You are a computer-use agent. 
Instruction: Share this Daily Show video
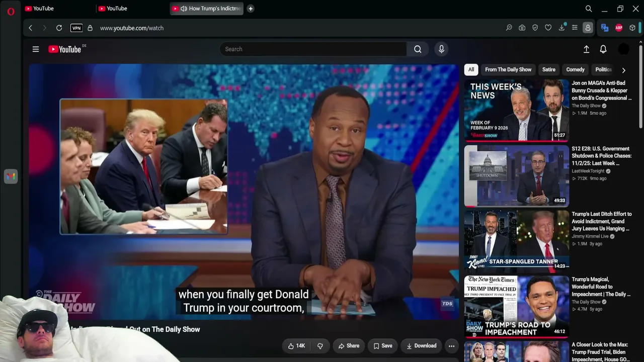pyautogui.click(x=349, y=346)
